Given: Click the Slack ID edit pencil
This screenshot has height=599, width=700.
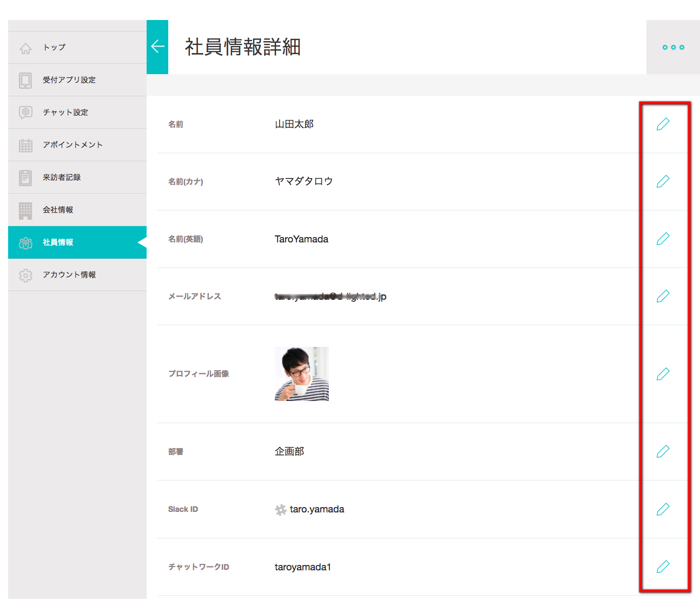Looking at the screenshot, I should pyautogui.click(x=663, y=509).
